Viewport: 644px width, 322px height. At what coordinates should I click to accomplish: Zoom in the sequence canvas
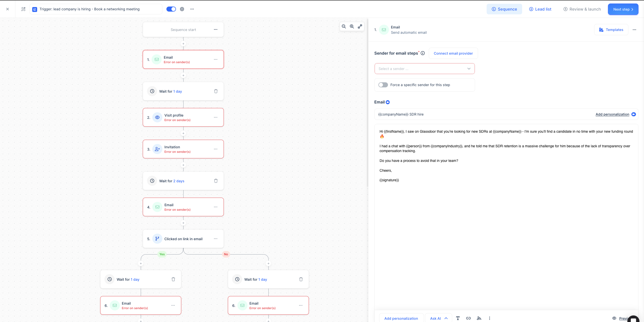[x=352, y=26]
